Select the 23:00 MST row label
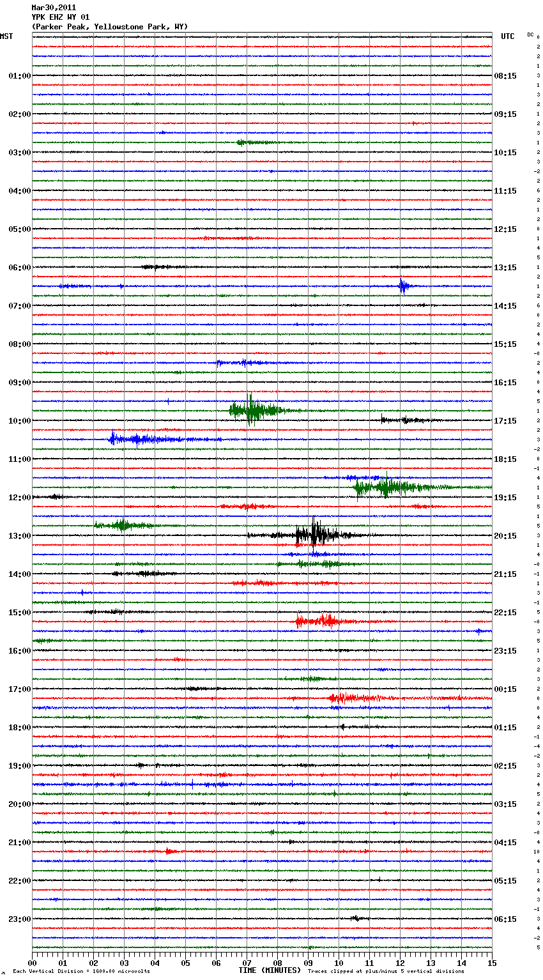 (19, 919)
